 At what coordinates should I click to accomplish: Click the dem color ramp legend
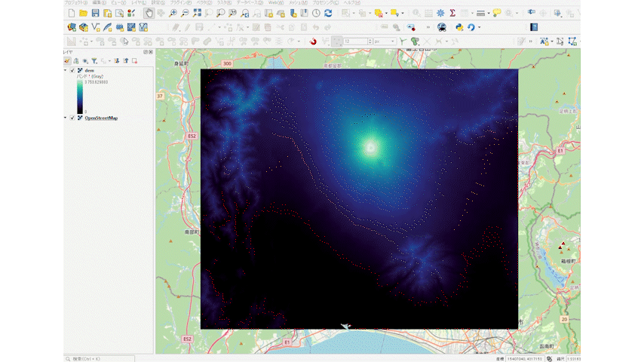click(x=80, y=97)
